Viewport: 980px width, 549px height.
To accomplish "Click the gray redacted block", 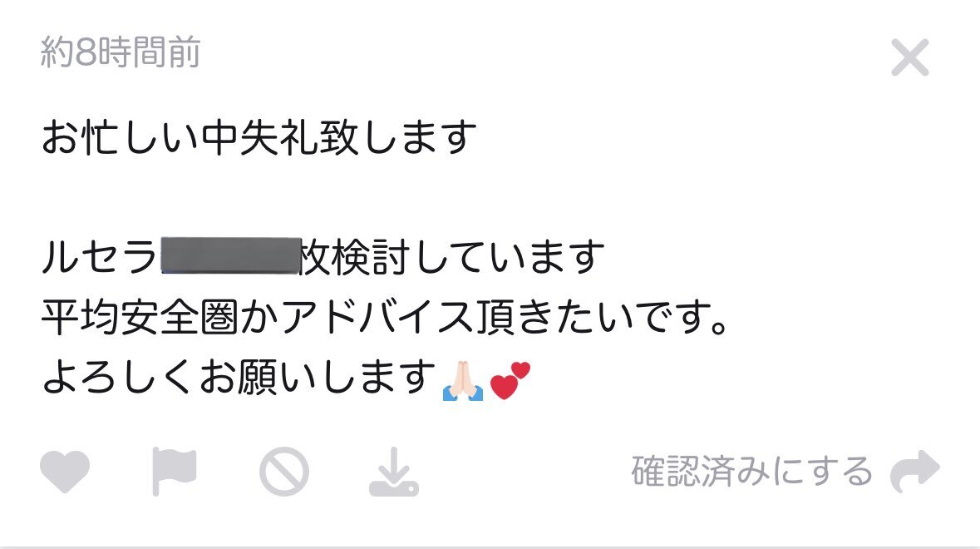I will [x=230, y=255].
